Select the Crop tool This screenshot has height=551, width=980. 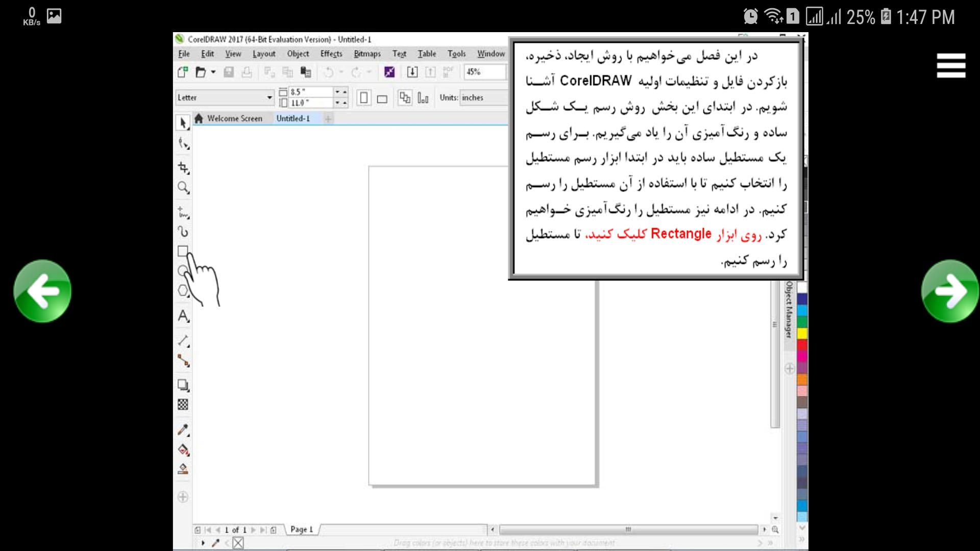(x=183, y=167)
